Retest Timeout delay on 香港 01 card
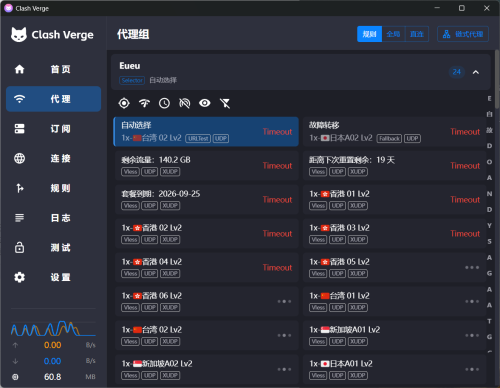 (465, 200)
